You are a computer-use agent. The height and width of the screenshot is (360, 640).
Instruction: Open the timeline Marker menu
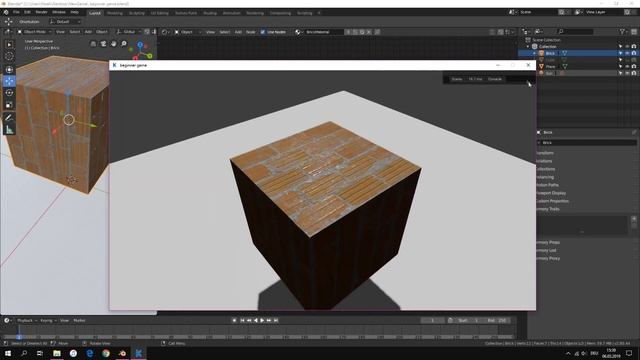coord(79,320)
